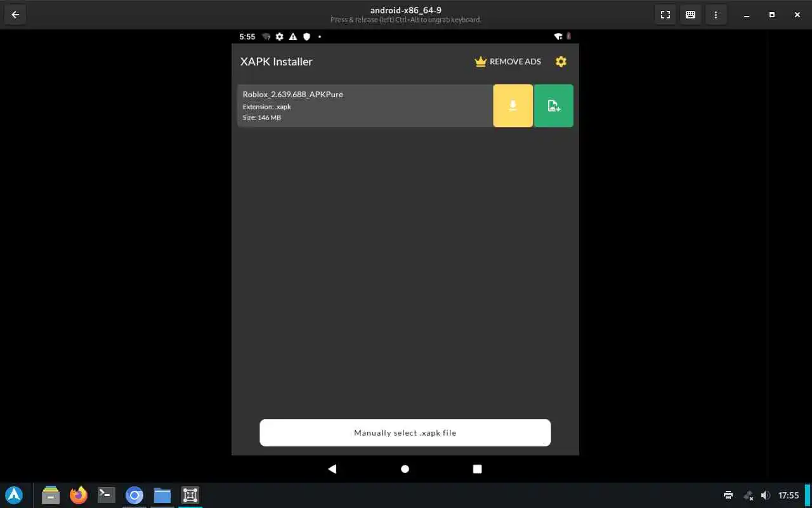Screen dimensions: 812x508
Task: Open terminal from the taskbar
Action: tap(107, 495)
